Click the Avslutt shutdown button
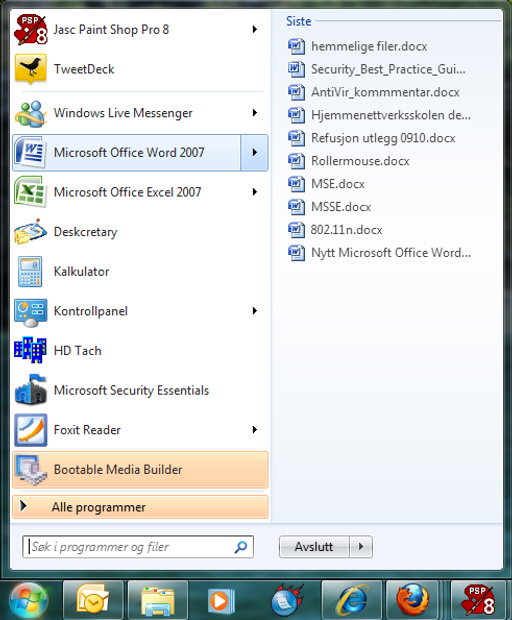Screen dimensions: 512x620 pos(314,547)
